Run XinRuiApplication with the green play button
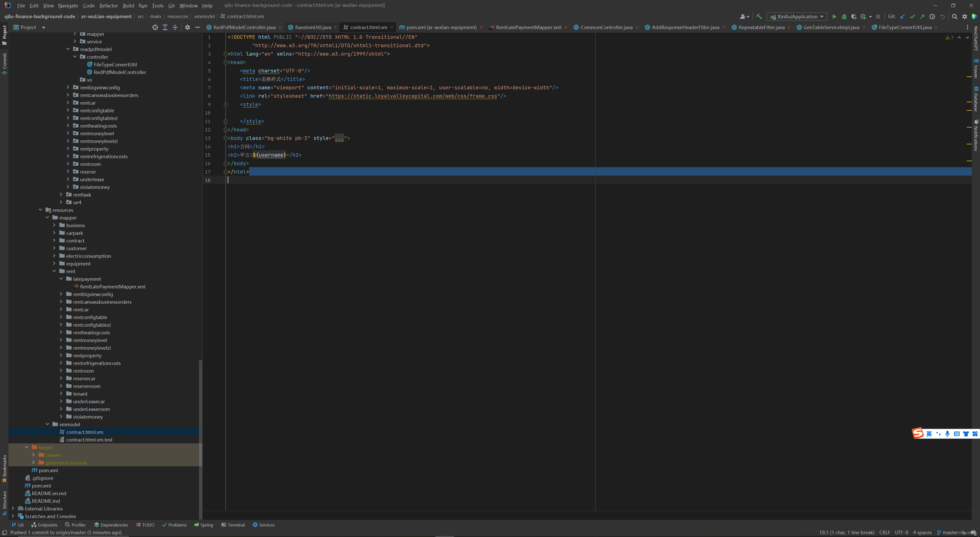The image size is (980, 537). click(x=834, y=17)
